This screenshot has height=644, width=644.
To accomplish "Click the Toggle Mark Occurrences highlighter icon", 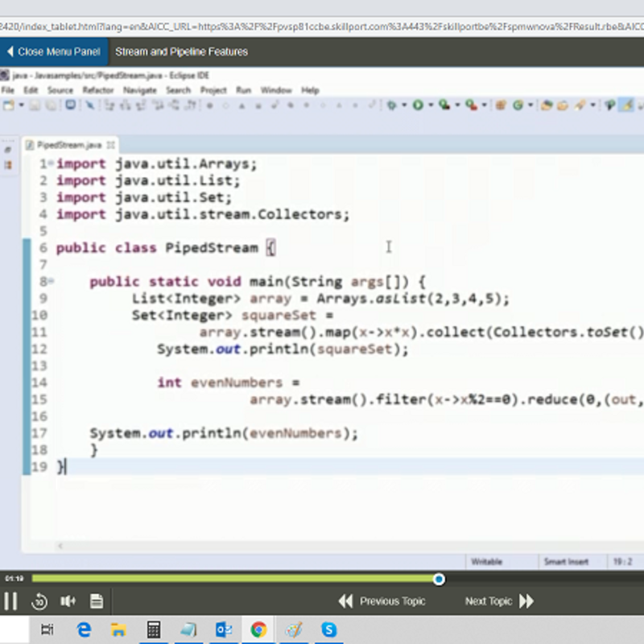I will tap(626, 105).
